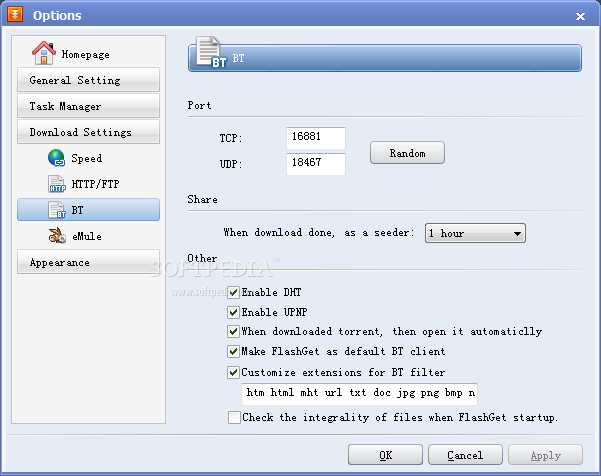Collapse the Download Settings section

click(88, 132)
